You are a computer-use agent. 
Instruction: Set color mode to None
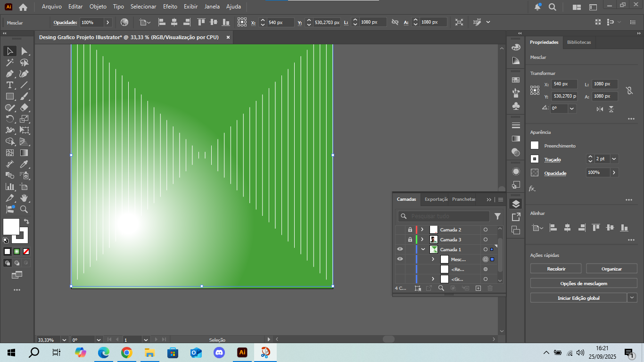(26, 251)
